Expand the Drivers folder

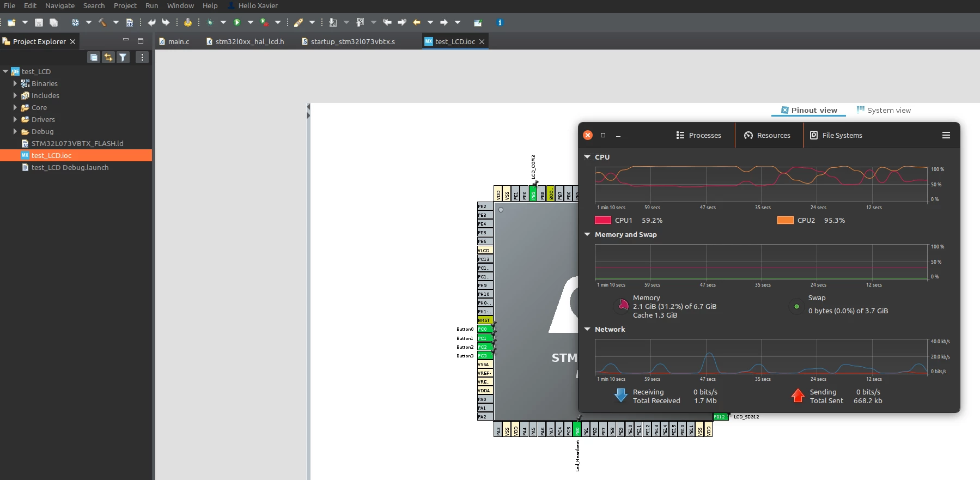pyautogui.click(x=15, y=119)
